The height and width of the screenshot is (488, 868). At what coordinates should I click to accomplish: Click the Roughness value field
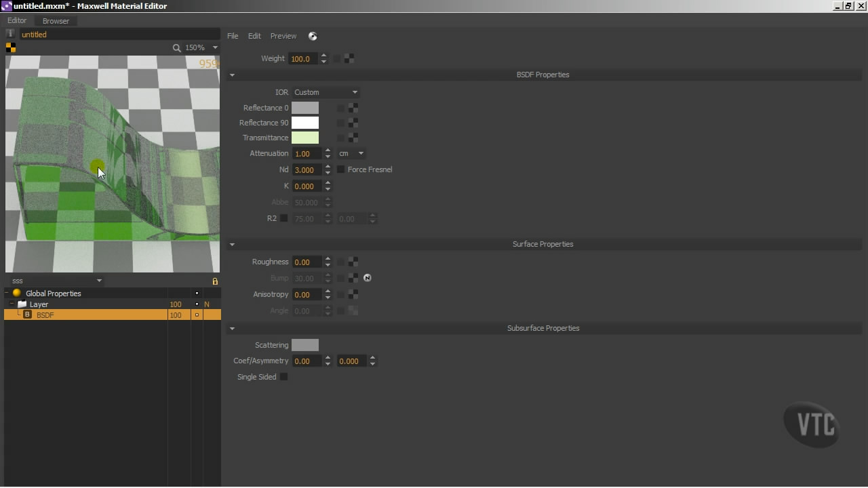308,262
